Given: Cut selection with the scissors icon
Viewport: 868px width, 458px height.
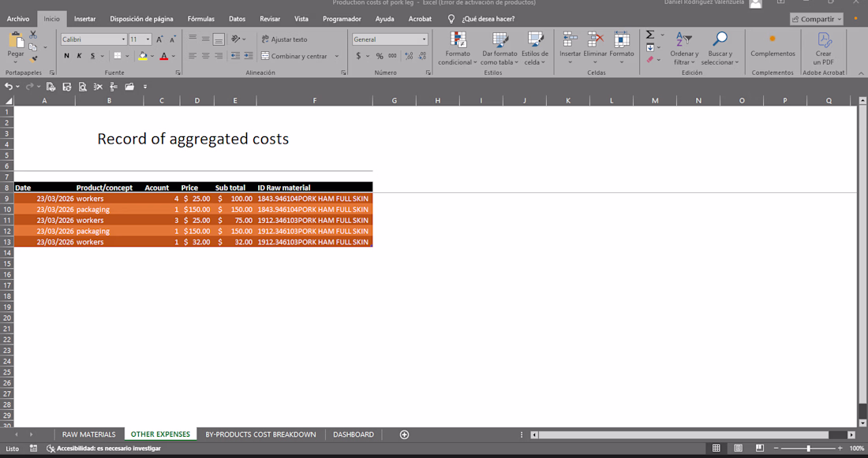Looking at the screenshot, I should (33, 35).
